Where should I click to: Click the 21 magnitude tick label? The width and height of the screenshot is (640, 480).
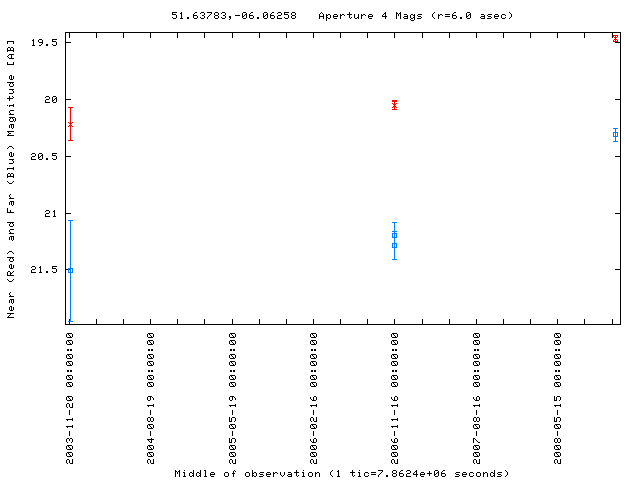point(51,213)
